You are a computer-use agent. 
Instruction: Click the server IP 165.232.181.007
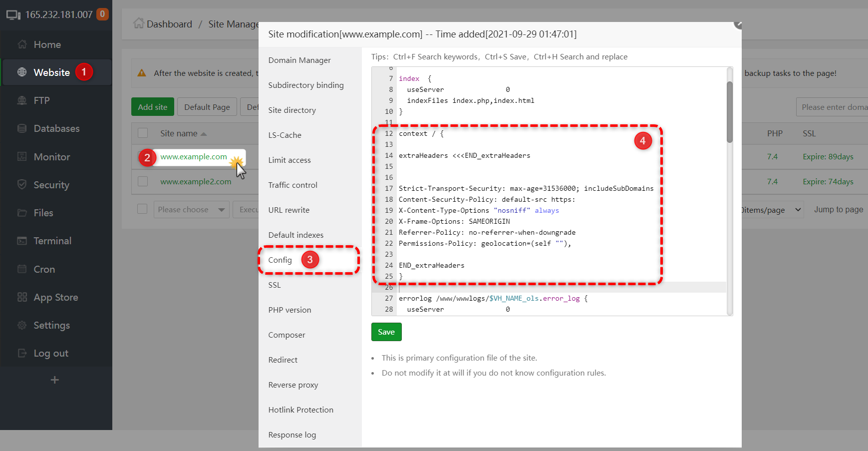[59, 14]
